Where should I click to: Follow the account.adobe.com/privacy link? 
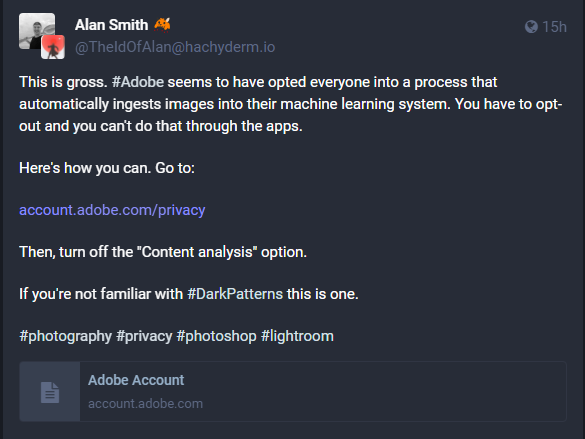tap(112, 210)
